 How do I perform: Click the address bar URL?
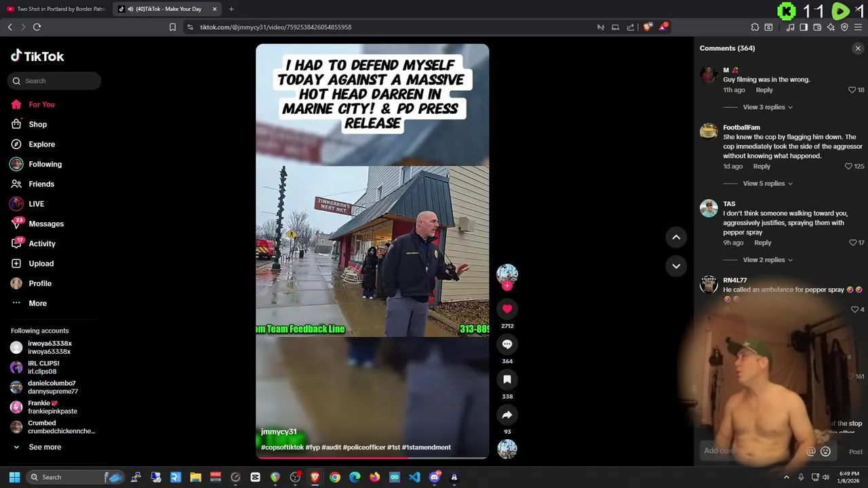click(x=275, y=27)
